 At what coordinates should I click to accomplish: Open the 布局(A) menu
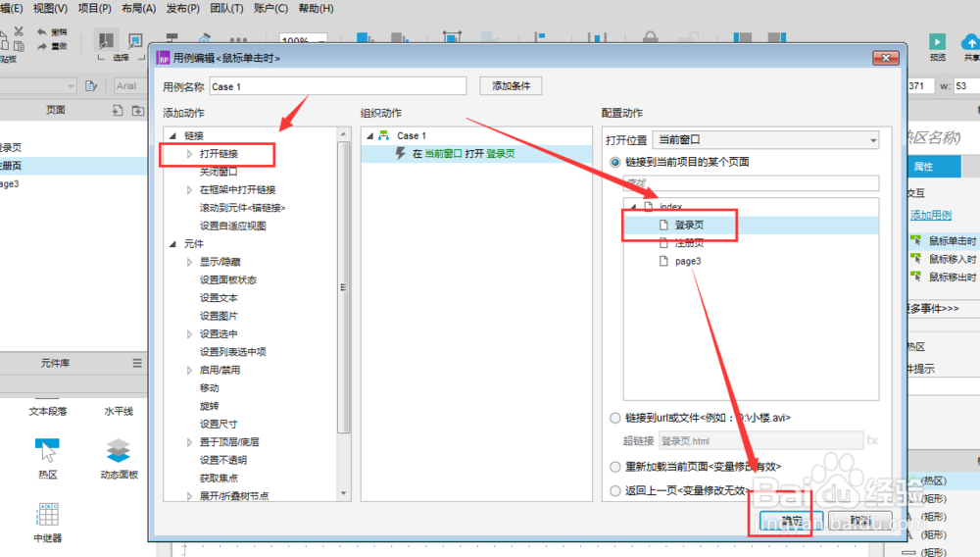pos(139,8)
